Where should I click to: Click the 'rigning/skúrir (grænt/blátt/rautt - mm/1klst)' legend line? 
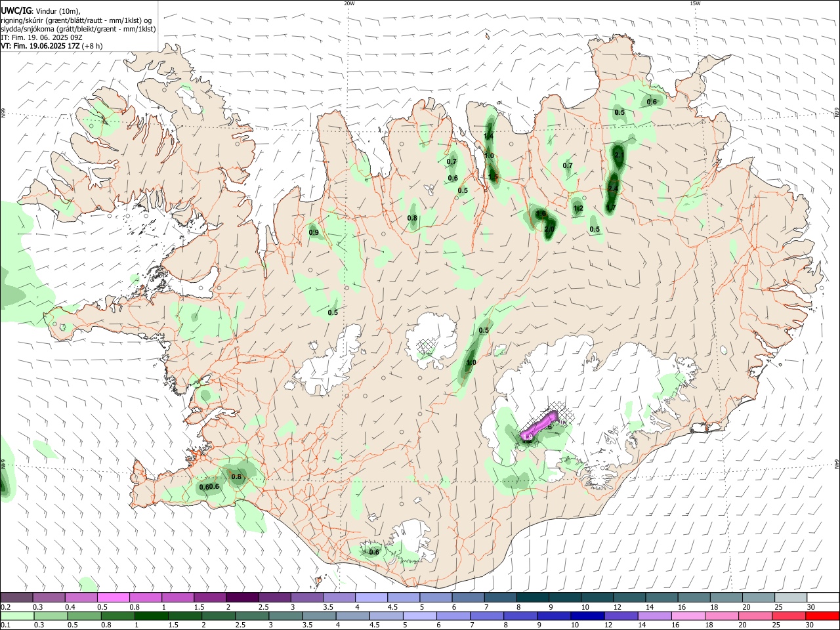click(x=76, y=20)
